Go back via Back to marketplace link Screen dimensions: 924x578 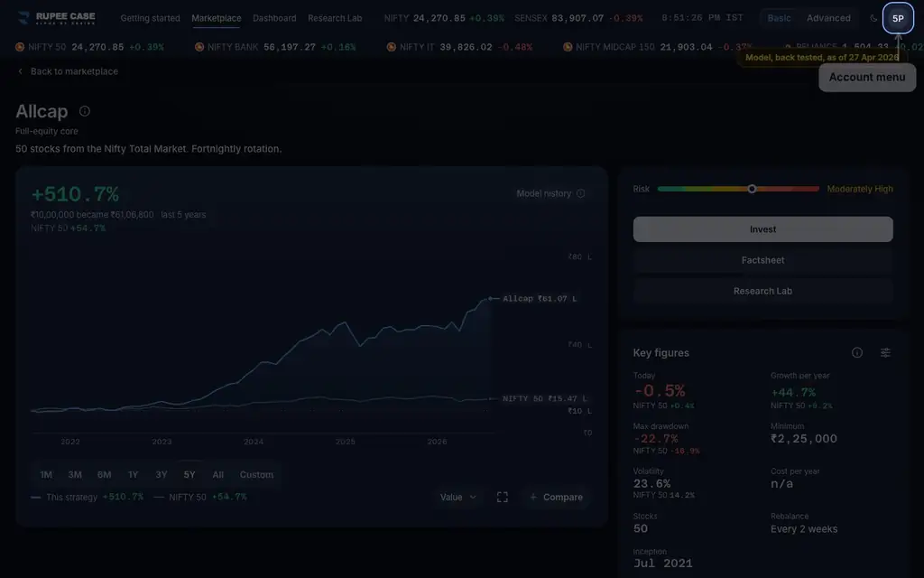click(68, 71)
